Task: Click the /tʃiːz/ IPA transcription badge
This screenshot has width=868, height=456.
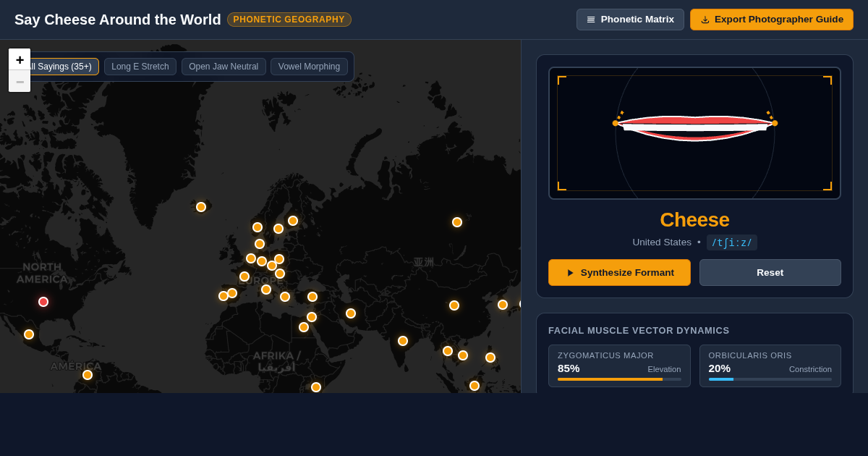Action: click(732, 242)
